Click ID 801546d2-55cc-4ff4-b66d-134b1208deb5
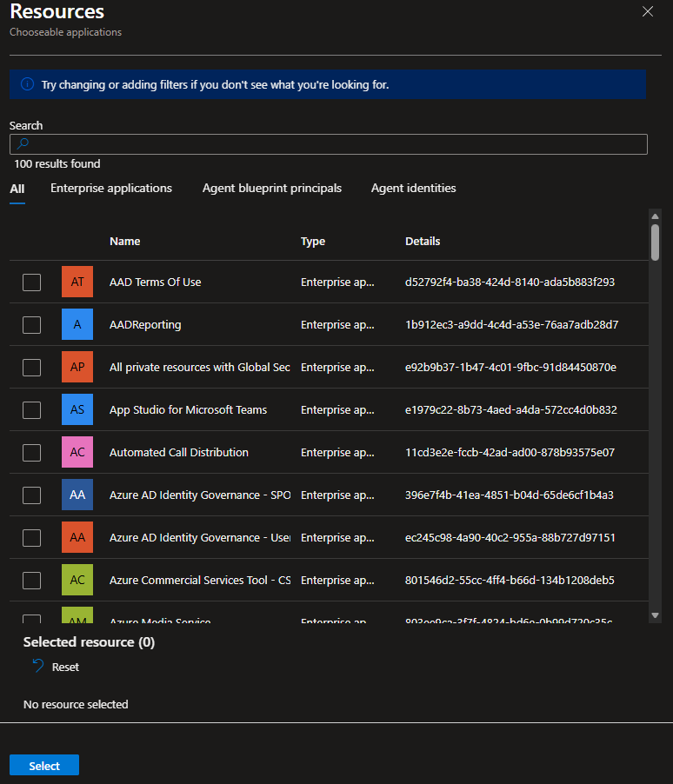Screen dimensions: 673x784 click(510, 581)
